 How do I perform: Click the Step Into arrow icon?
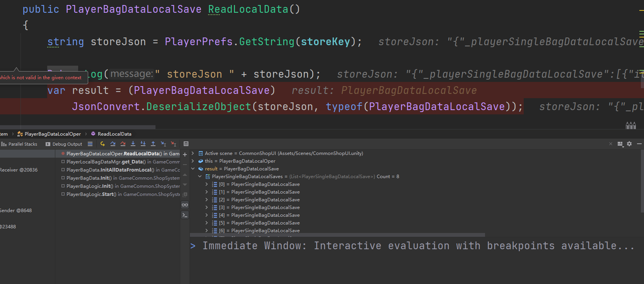(x=133, y=144)
